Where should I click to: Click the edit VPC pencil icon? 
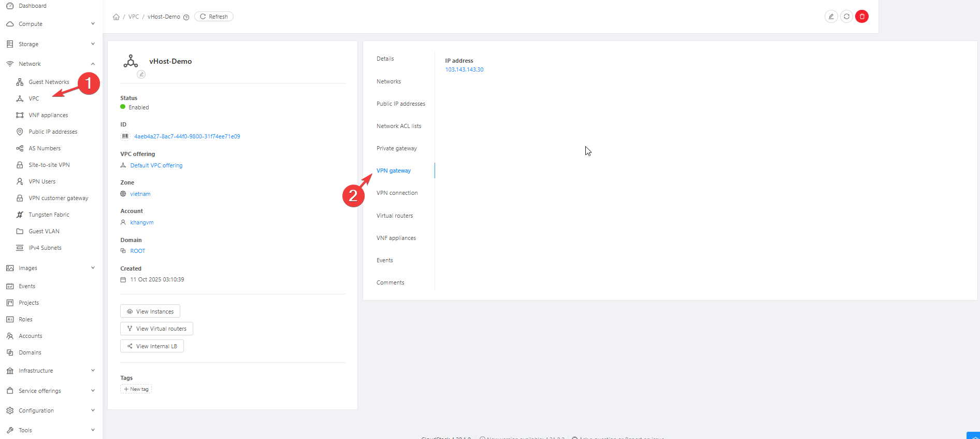point(831,17)
